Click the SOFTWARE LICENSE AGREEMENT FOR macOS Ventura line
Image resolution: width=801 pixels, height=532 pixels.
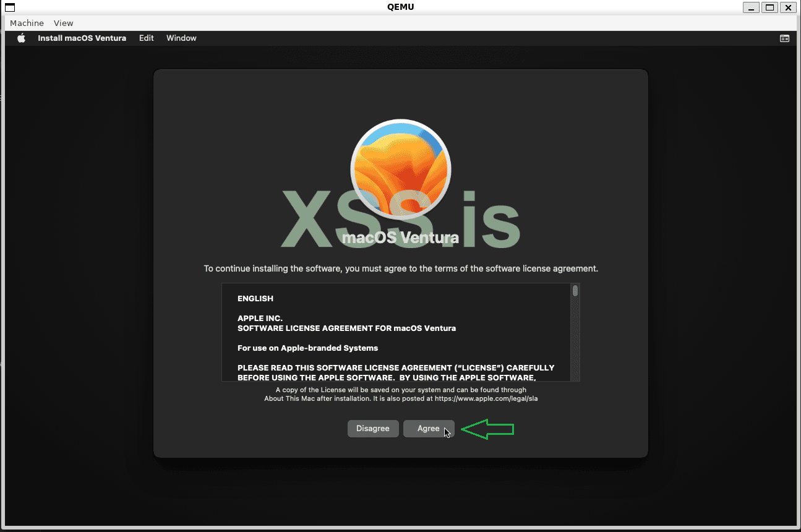pyautogui.click(x=346, y=328)
